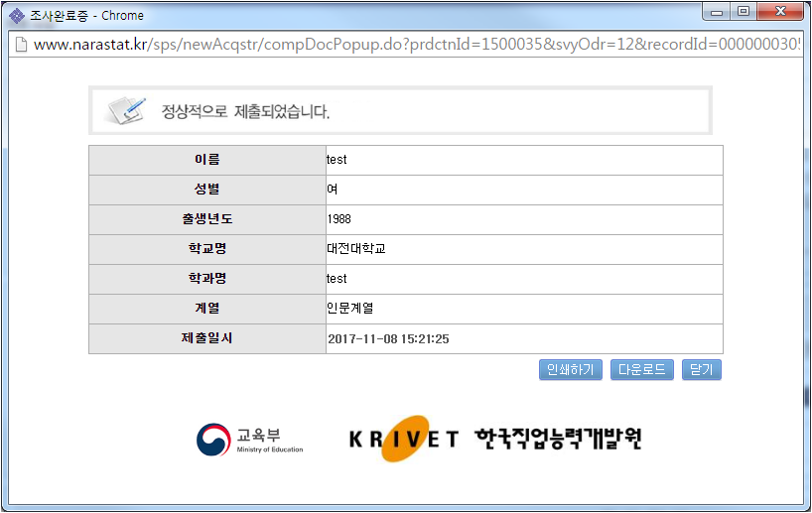This screenshot has height=513, width=812.
Task: Click the survey window icon in title bar
Action: pyautogui.click(x=17, y=15)
